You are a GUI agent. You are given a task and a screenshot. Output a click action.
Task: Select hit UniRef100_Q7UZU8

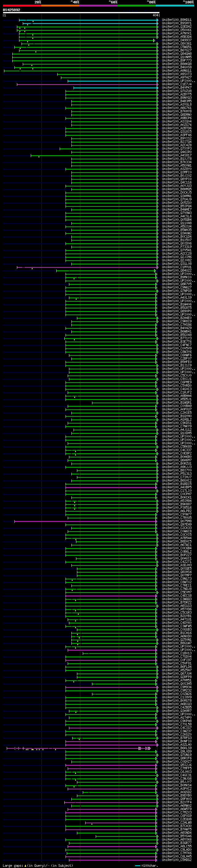(x=177, y=91)
